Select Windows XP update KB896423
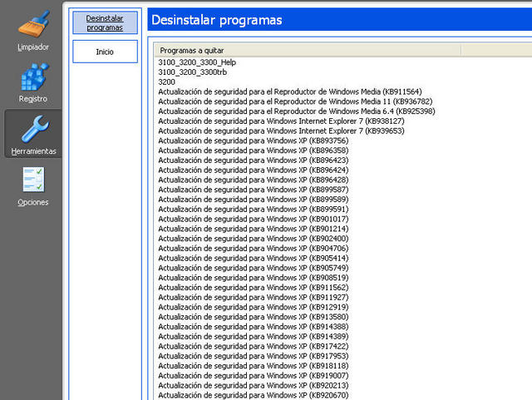Viewport: 532px width, 400px height. (254, 160)
